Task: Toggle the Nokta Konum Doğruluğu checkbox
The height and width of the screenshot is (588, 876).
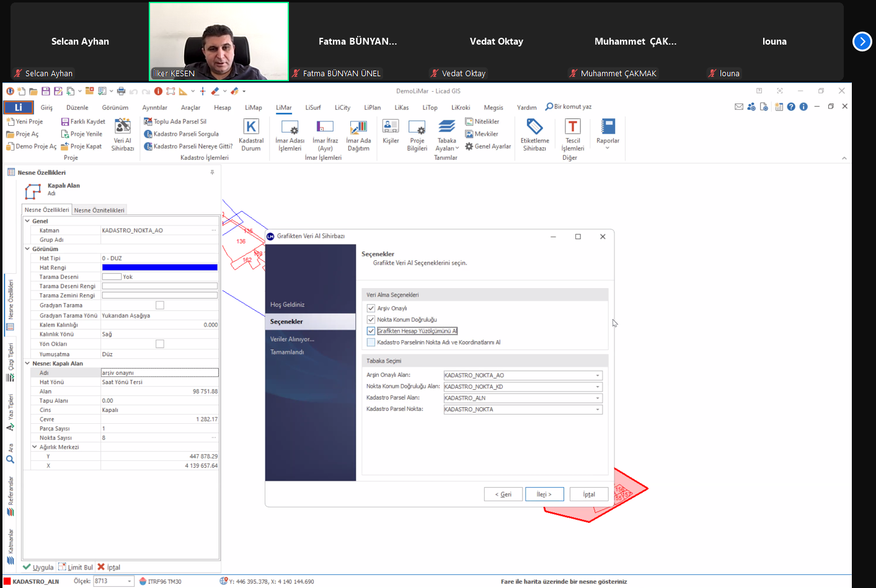Action: 371,320
